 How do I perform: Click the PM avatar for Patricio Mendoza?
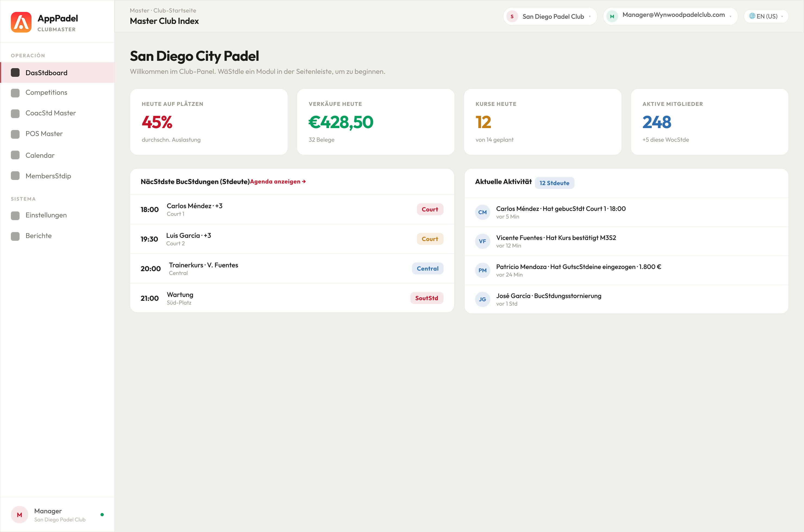[482, 270]
